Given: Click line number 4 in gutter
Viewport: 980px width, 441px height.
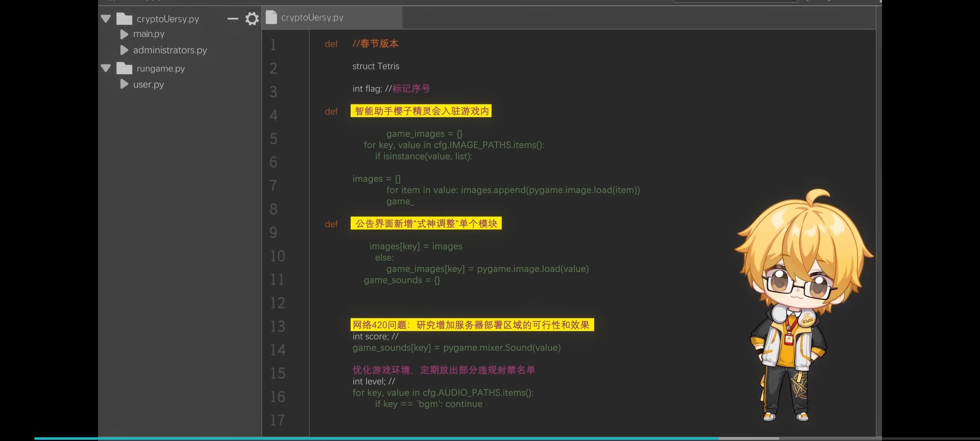Looking at the screenshot, I should [274, 115].
